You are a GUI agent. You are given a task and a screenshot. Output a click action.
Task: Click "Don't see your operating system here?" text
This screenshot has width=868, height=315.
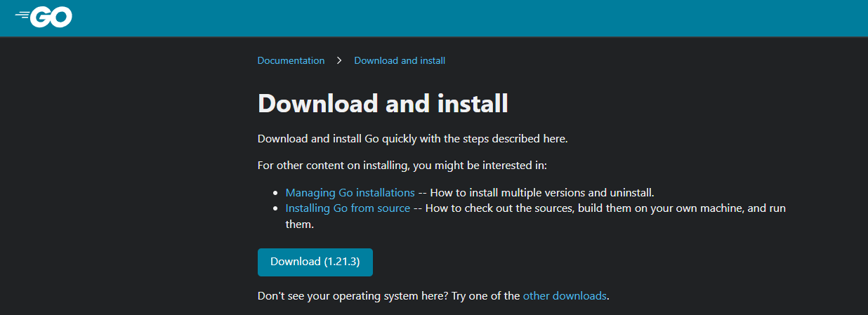click(x=353, y=296)
